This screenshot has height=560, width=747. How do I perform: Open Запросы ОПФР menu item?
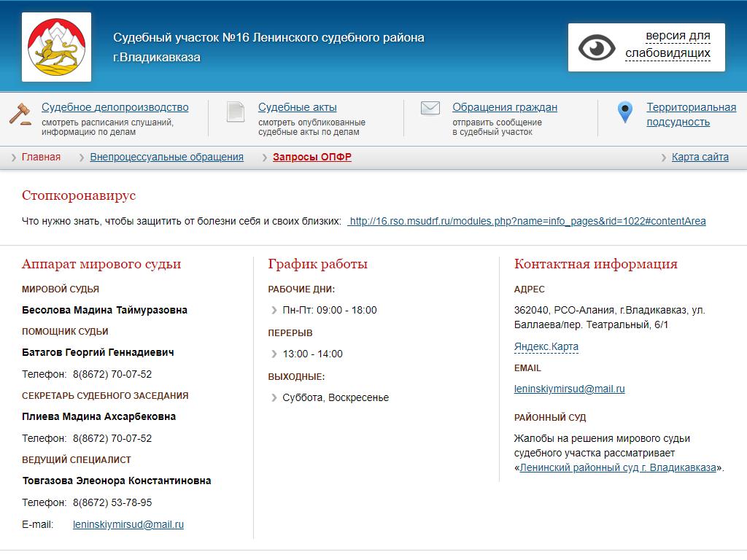(312, 157)
